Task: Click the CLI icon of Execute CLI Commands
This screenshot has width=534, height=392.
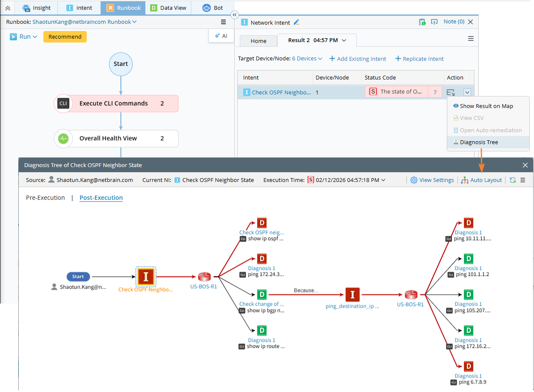Action: coord(63,103)
